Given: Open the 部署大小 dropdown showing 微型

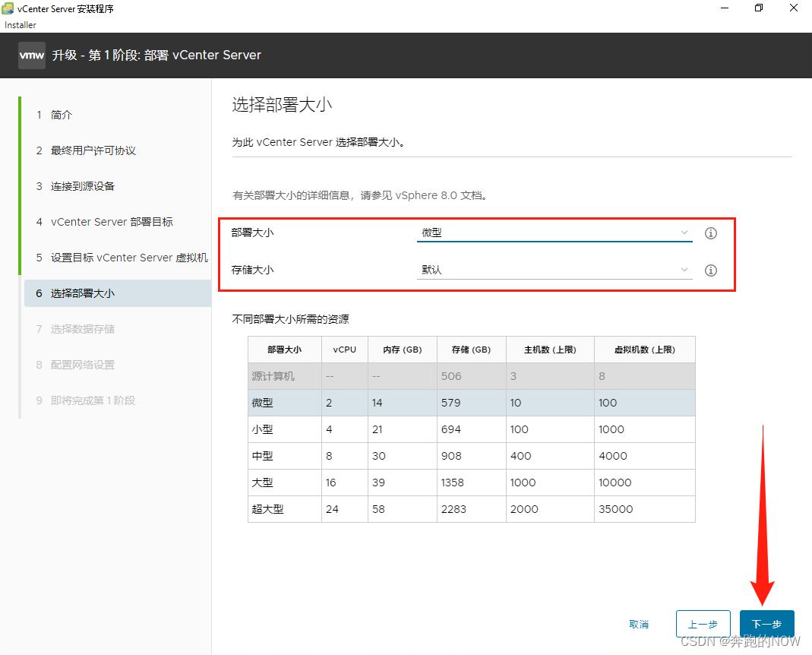Looking at the screenshot, I should 554,233.
